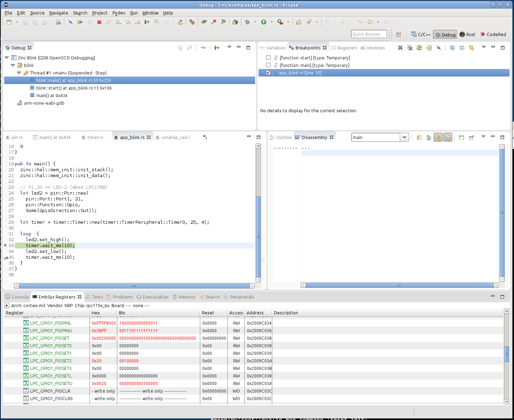Click the Step Into toolbar icon
Screen dimensions: 514x420
click(x=118, y=22)
